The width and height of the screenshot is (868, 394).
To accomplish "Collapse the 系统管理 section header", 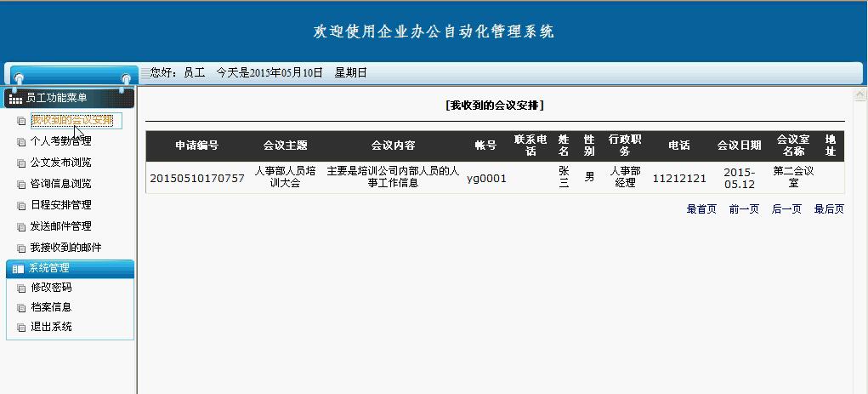I will (70, 268).
